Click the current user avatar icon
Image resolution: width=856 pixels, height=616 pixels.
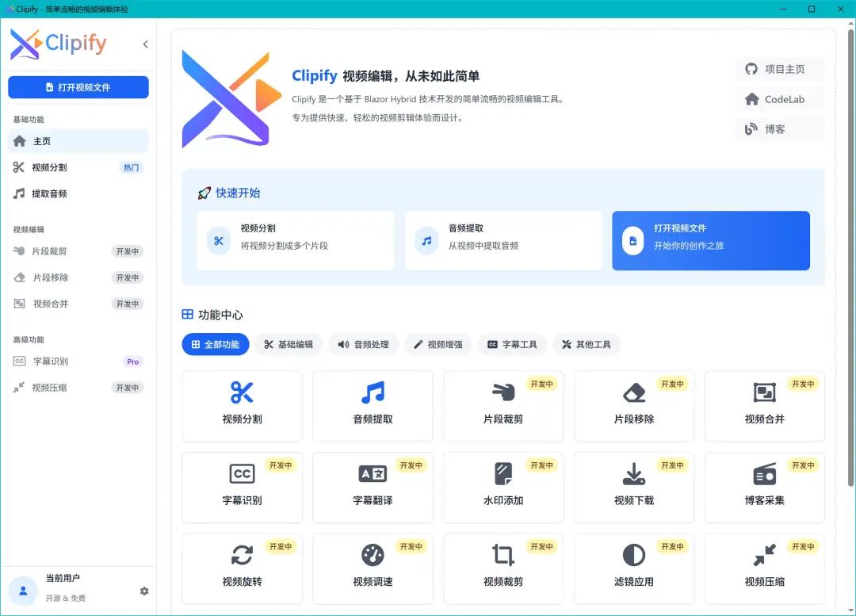24,591
